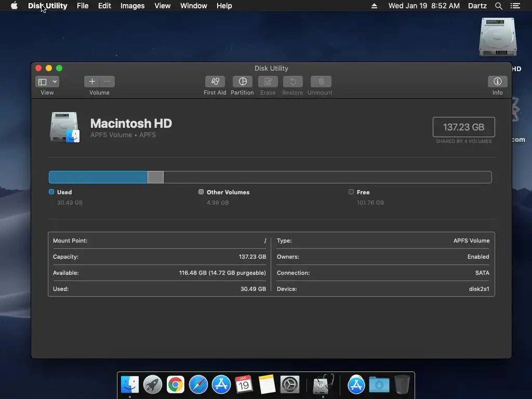Run First Aid on the volume

click(215, 82)
